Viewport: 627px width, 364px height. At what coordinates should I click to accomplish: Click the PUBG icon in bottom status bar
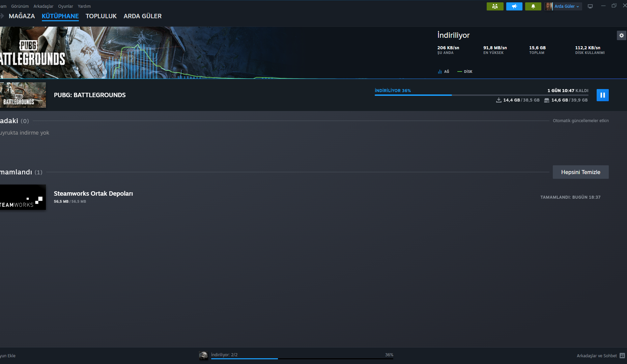pos(203,356)
